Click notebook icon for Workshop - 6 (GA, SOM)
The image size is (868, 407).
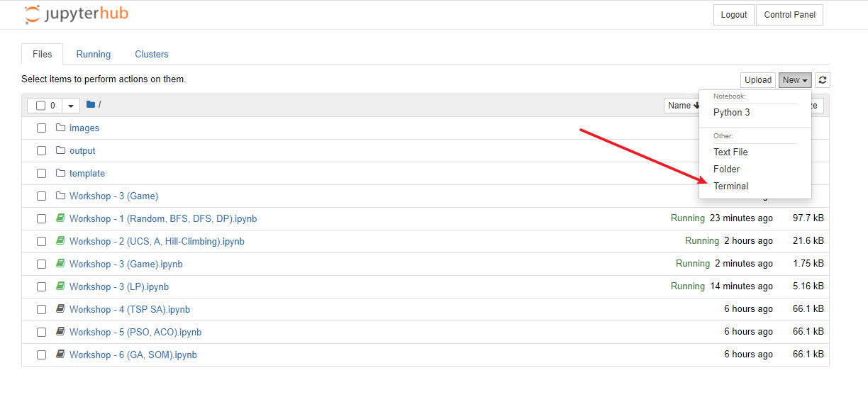[x=60, y=355]
